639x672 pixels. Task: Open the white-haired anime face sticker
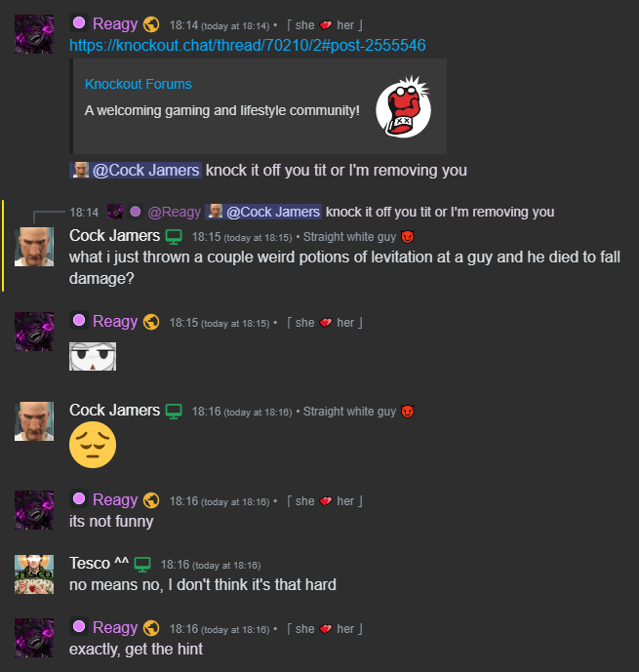pyautogui.click(x=93, y=356)
